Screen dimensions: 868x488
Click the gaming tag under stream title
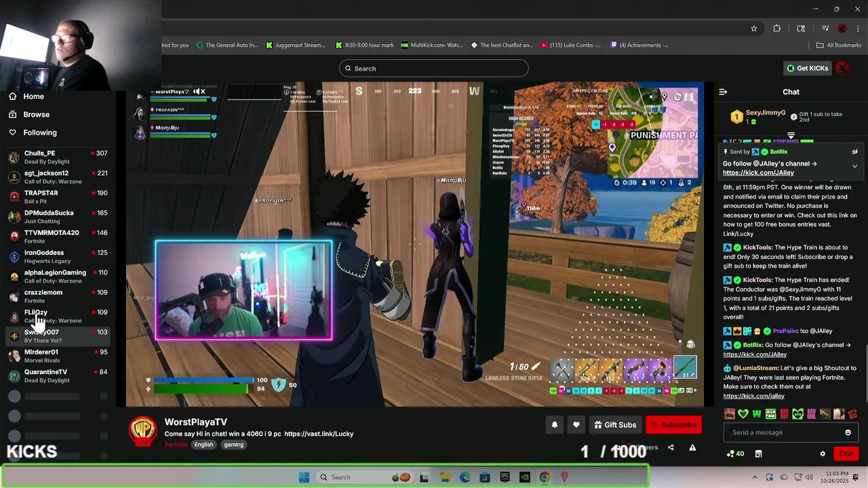[x=234, y=445]
